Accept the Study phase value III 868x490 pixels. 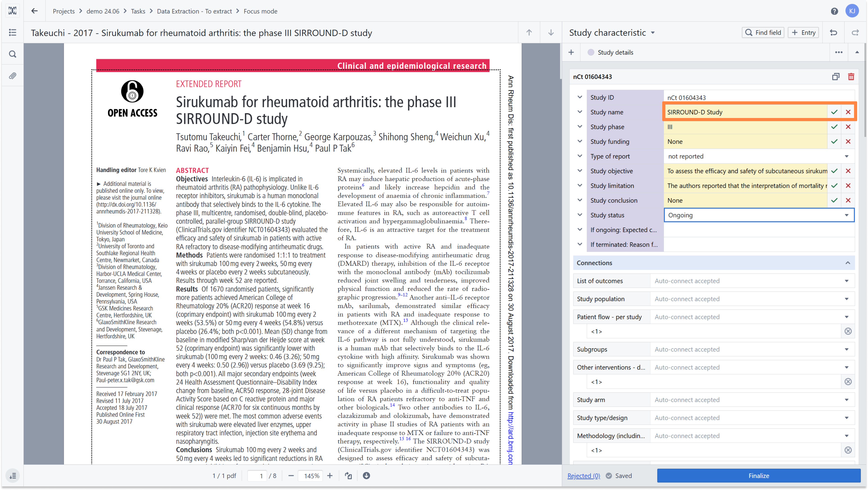(x=834, y=127)
